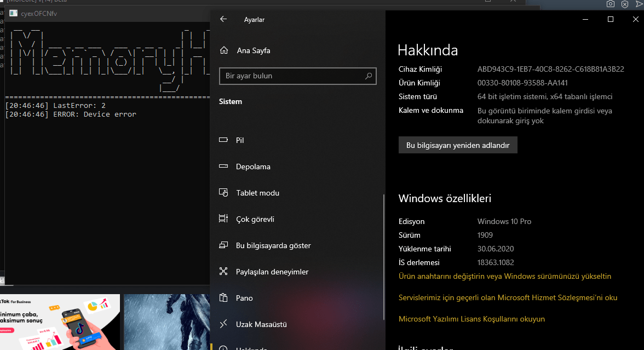Click the Depolama storage icon
Image resolution: width=644 pixels, height=350 pixels.
click(x=223, y=166)
